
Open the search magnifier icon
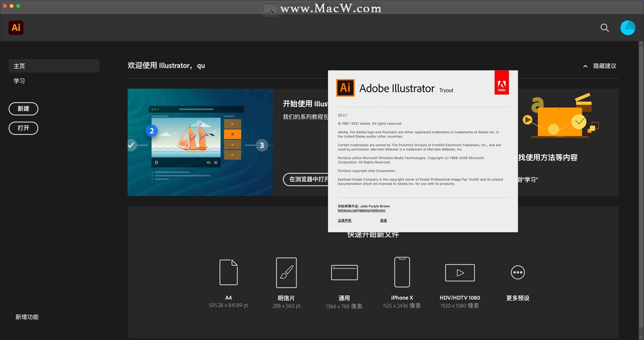[604, 28]
